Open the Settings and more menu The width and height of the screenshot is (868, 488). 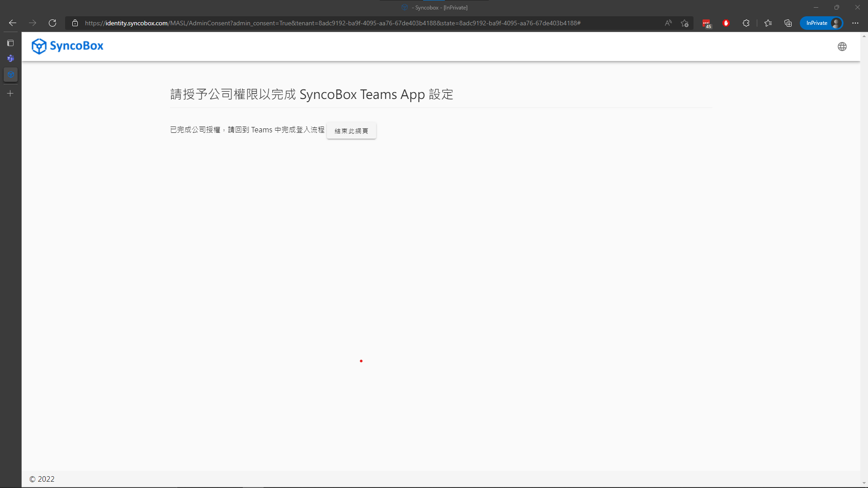855,23
